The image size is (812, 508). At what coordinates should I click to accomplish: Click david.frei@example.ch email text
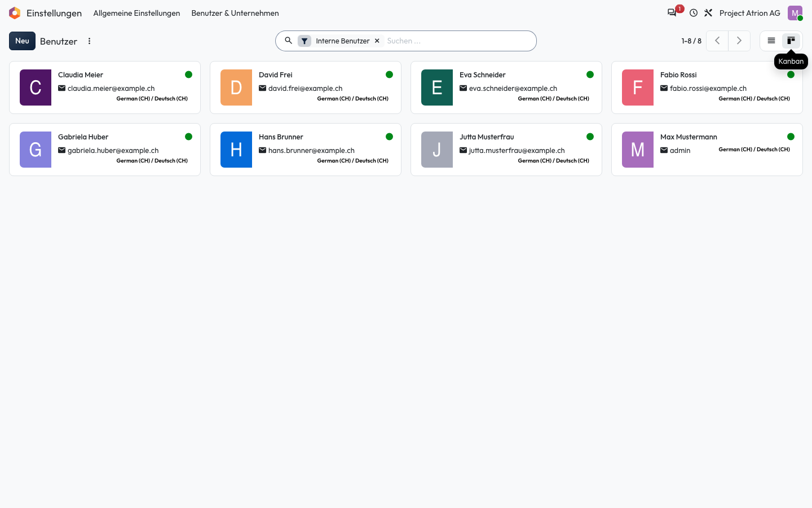(305, 88)
